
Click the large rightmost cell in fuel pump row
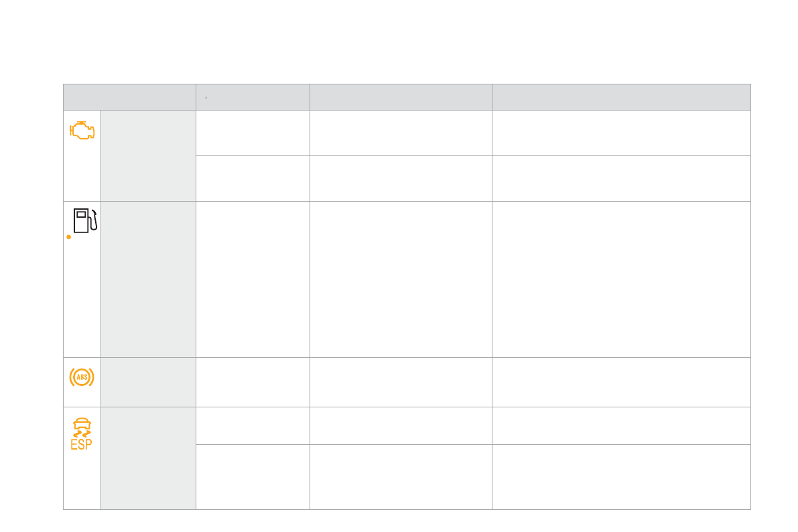click(x=621, y=279)
